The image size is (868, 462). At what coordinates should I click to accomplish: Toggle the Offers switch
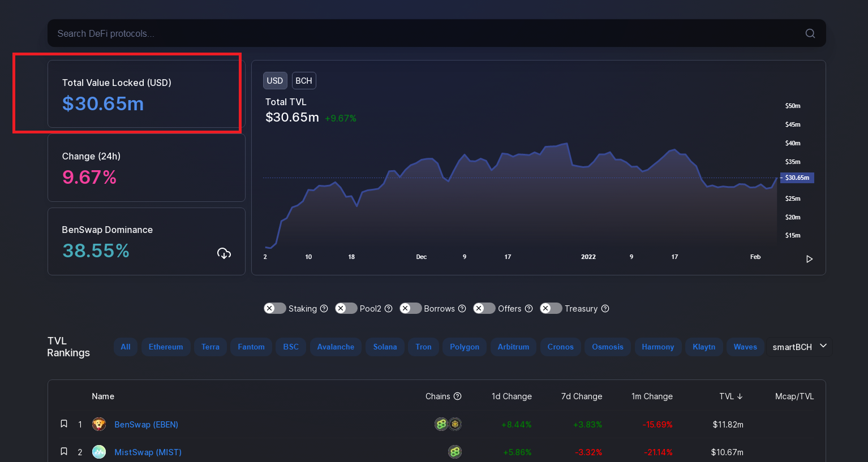click(x=484, y=308)
